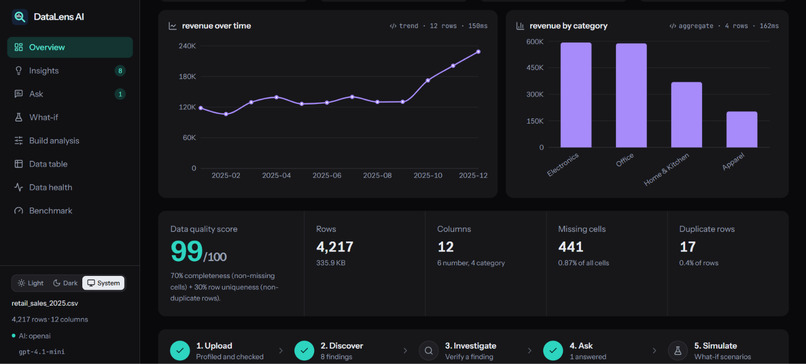Click the bar chart icon beside revenue by category
806x364 pixels.
(520, 26)
